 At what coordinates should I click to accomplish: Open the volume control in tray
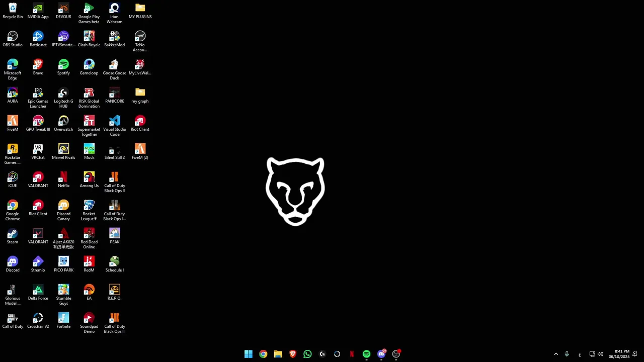coord(600,354)
